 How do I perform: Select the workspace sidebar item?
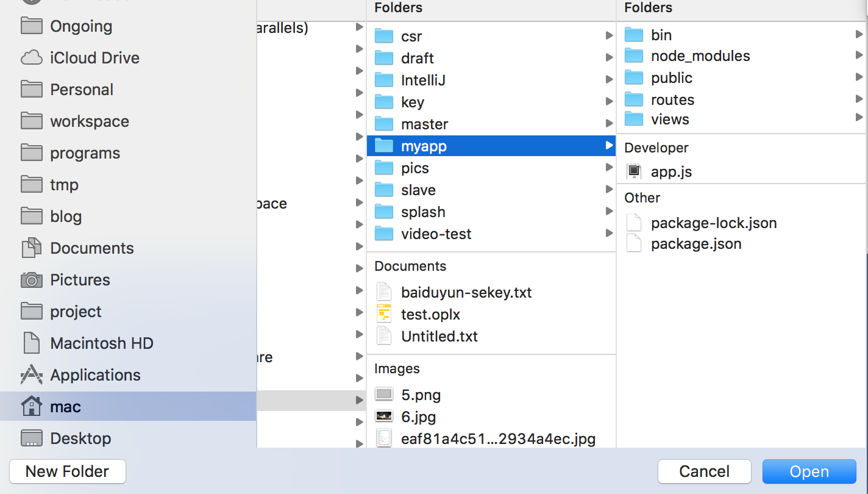point(89,121)
